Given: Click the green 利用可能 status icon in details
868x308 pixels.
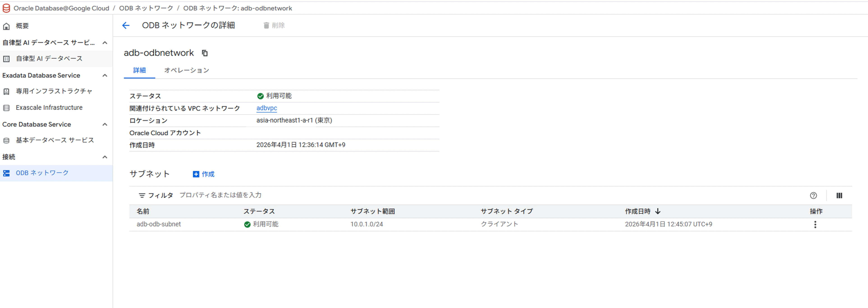Looking at the screenshot, I should (261, 96).
